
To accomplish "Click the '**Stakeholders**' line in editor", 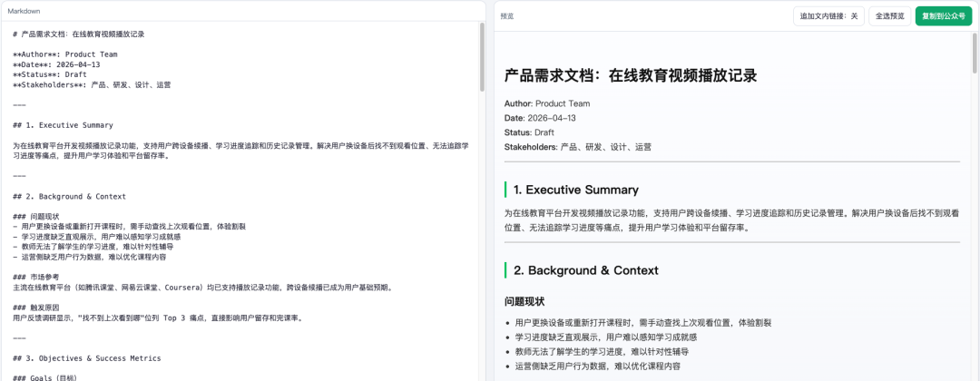I will pos(92,84).
